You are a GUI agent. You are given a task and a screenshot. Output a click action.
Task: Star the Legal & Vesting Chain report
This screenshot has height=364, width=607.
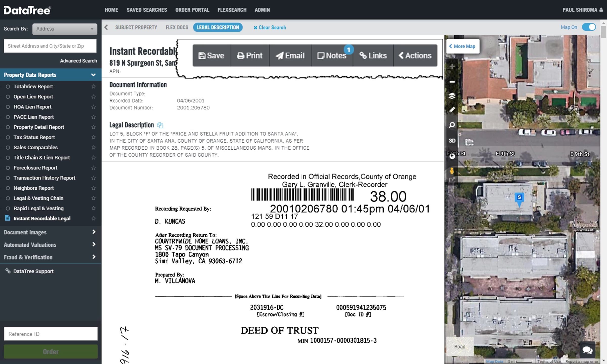[94, 198]
